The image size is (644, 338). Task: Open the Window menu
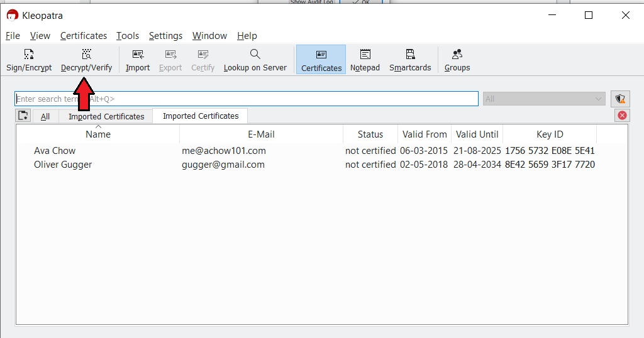click(x=209, y=36)
